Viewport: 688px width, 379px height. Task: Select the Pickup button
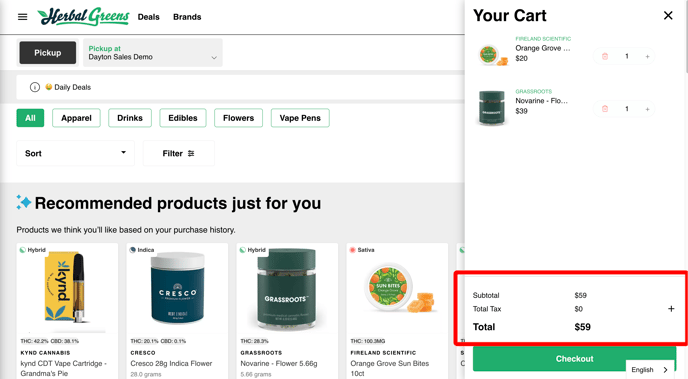[47, 53]
